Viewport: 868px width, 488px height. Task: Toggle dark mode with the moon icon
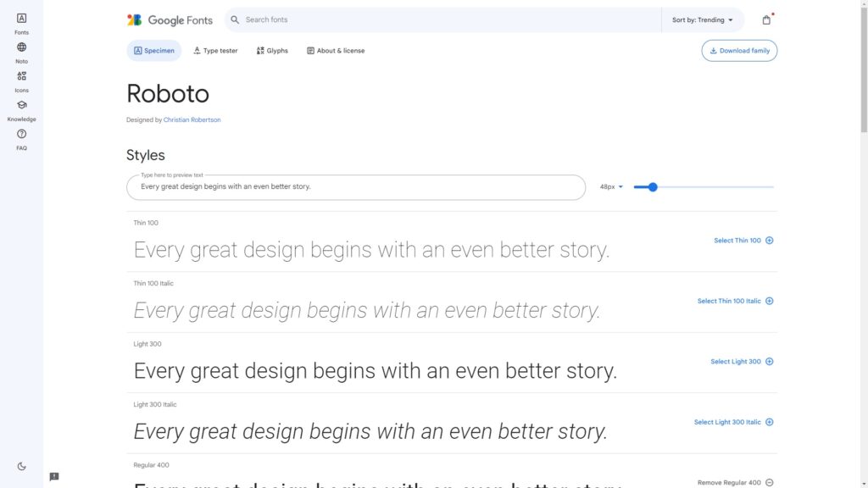[x=21, y=465]
